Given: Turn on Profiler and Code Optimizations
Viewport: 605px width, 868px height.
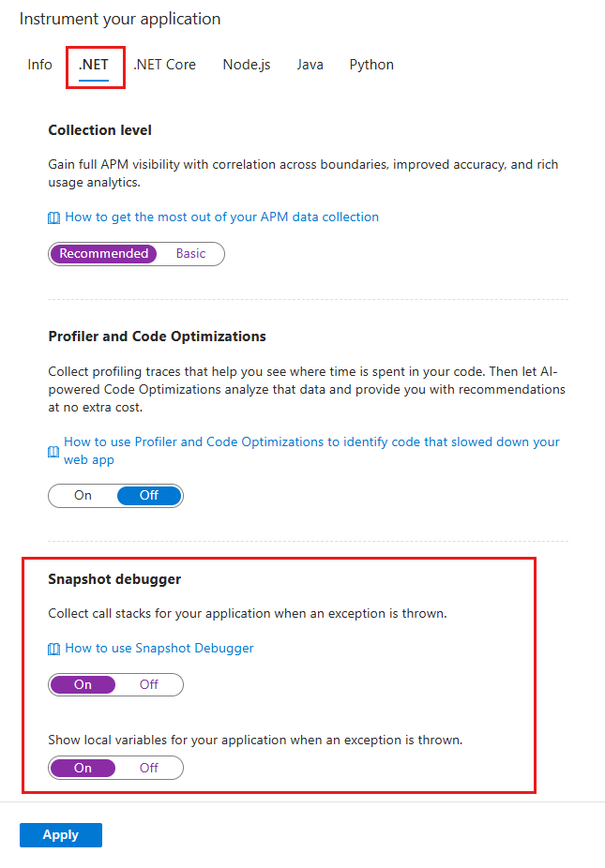Looking at the screenshot, I should (83, 495).
